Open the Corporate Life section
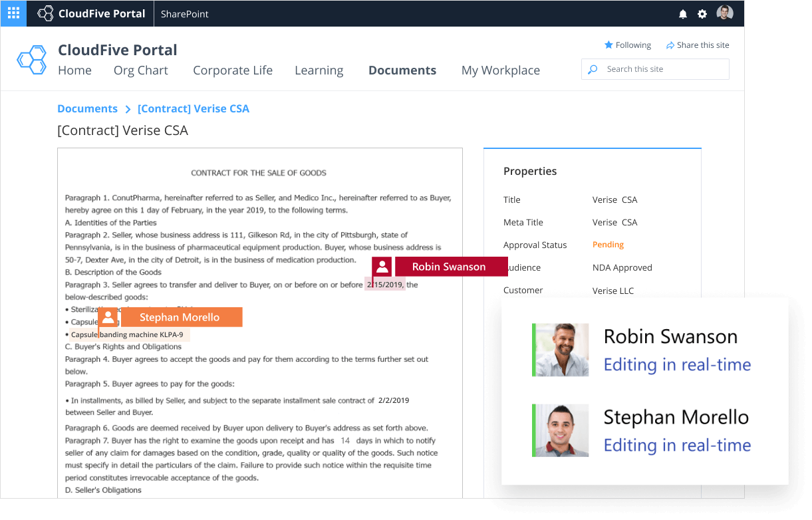The image size is (812, 520). coord(233,70)
